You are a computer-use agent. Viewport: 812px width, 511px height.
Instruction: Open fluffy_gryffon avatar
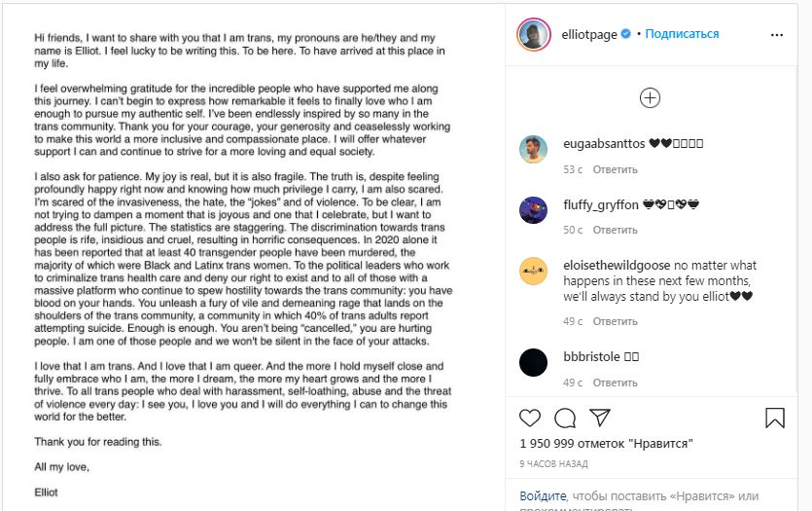point(533,210)
